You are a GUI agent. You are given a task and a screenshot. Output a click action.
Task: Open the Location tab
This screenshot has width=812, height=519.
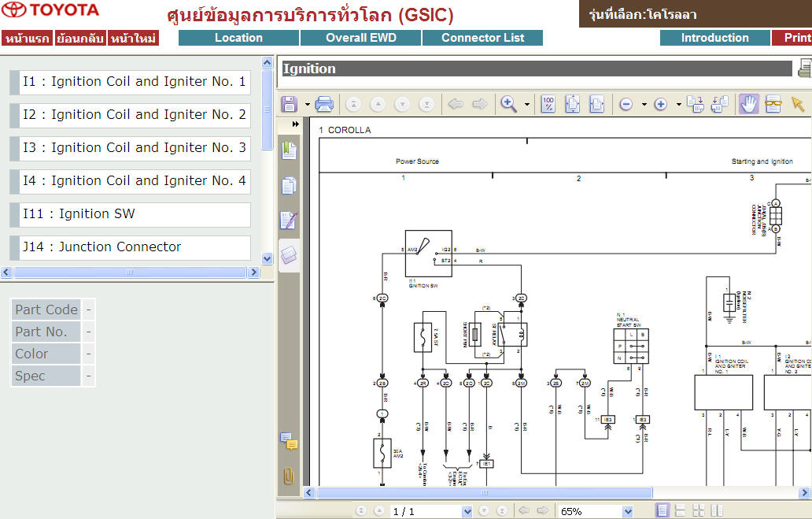238,38
